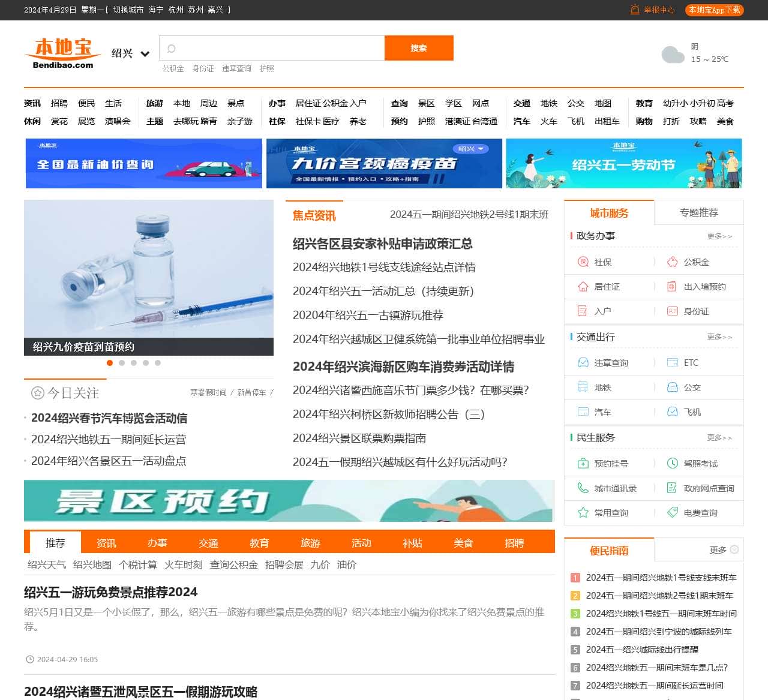Switch to the 交通 content tab
Viewport: 768px width, 700px height.
(x=208, y=543)
